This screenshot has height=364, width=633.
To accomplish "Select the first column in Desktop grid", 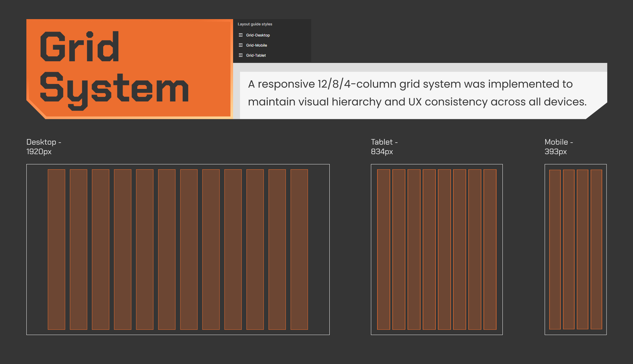I will pos(56,249).
